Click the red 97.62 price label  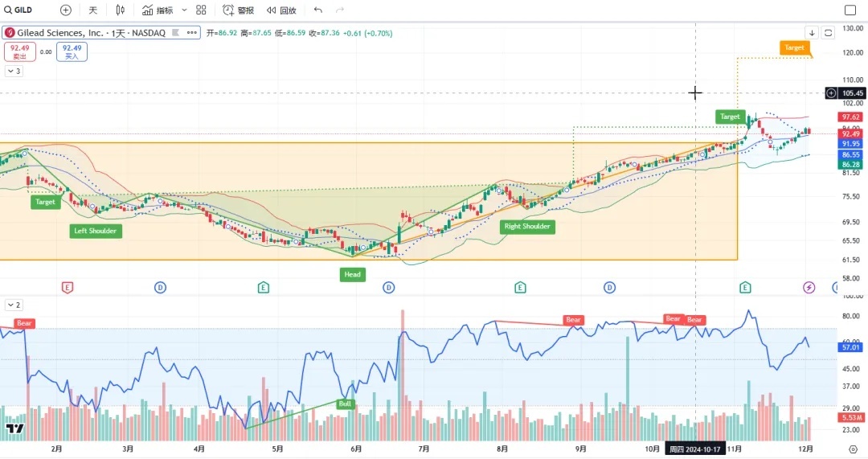coord(851,117)
